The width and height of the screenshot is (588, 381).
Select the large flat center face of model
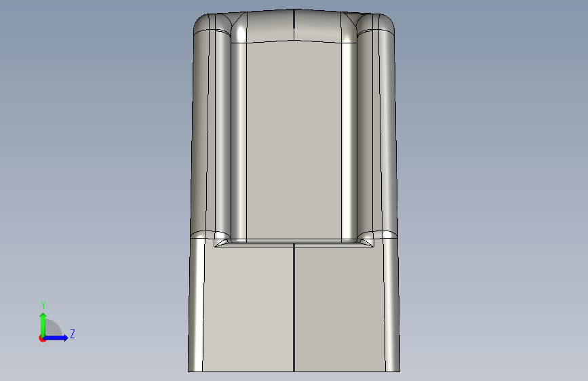pyautogui.click(x=294, y=140)
